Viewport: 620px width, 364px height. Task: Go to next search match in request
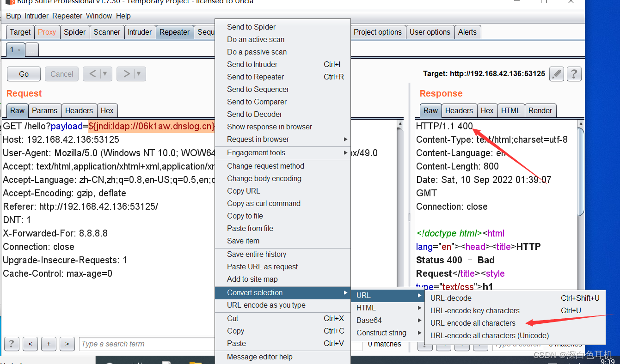tap(67, 344)
